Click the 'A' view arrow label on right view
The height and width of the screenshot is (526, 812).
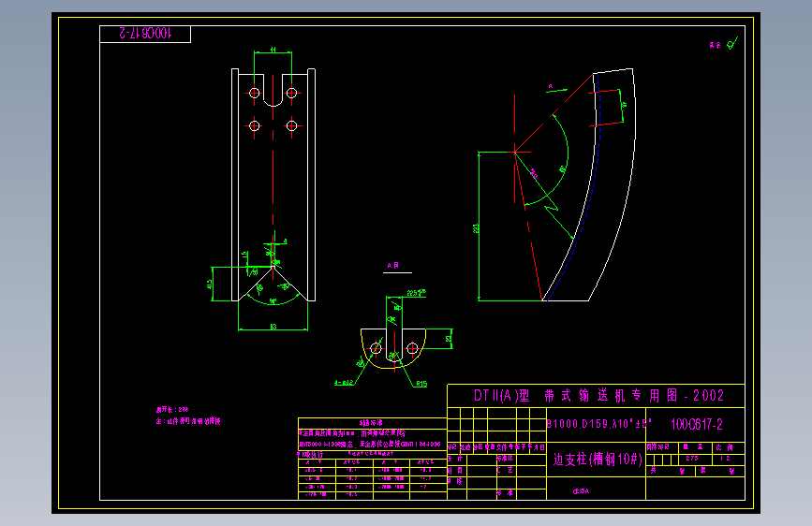pos(551,86)
